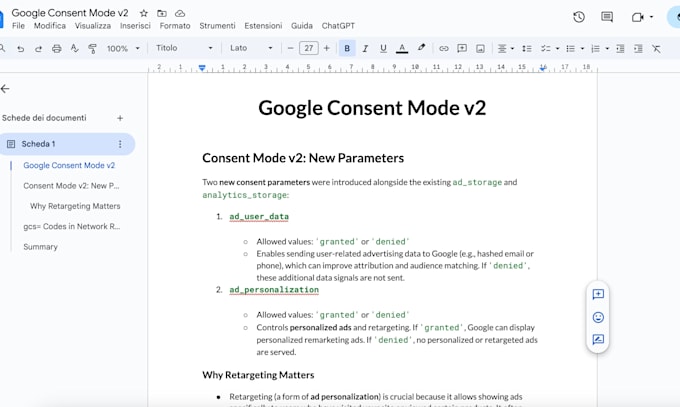Open the ChatGPT menu

tap(338, 26)
